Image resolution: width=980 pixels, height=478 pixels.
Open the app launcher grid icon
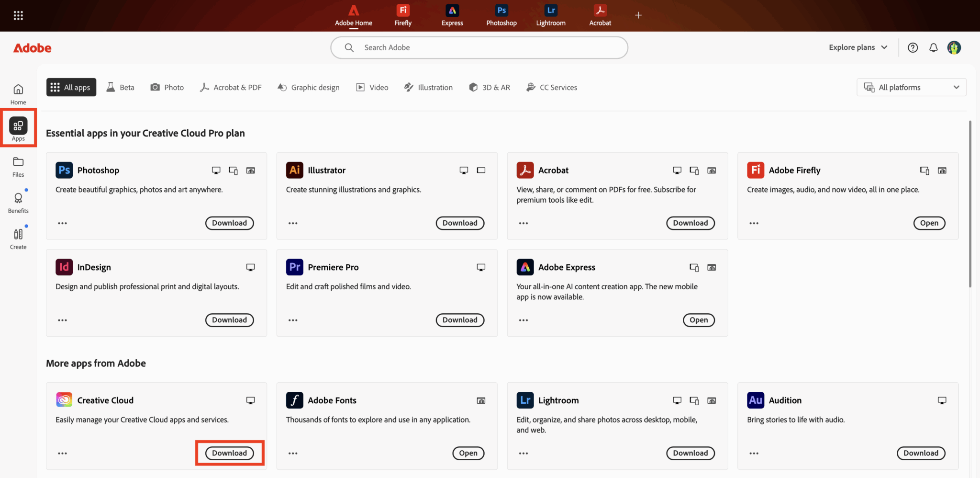tap(18, 15)
